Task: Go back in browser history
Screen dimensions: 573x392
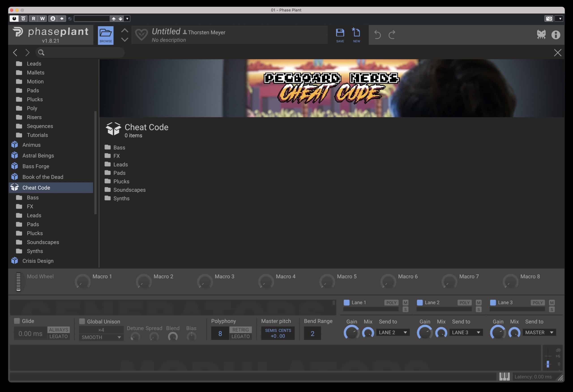Action: coord(15,53)
